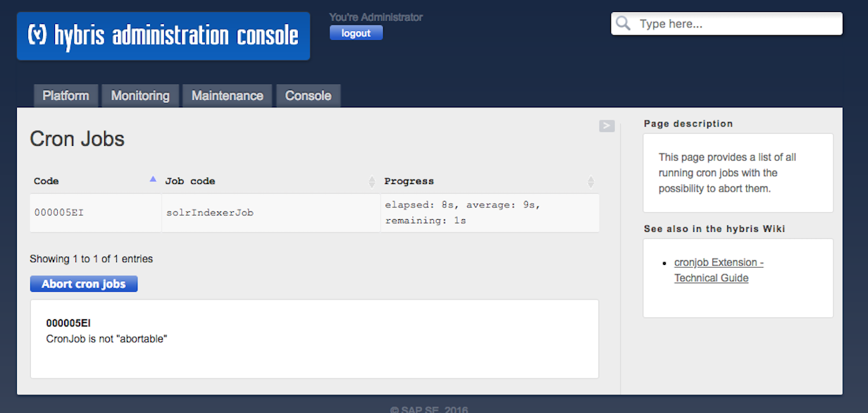Open the Console tab
The width and height of the screenshot is (868, 413).
[309, 96]
